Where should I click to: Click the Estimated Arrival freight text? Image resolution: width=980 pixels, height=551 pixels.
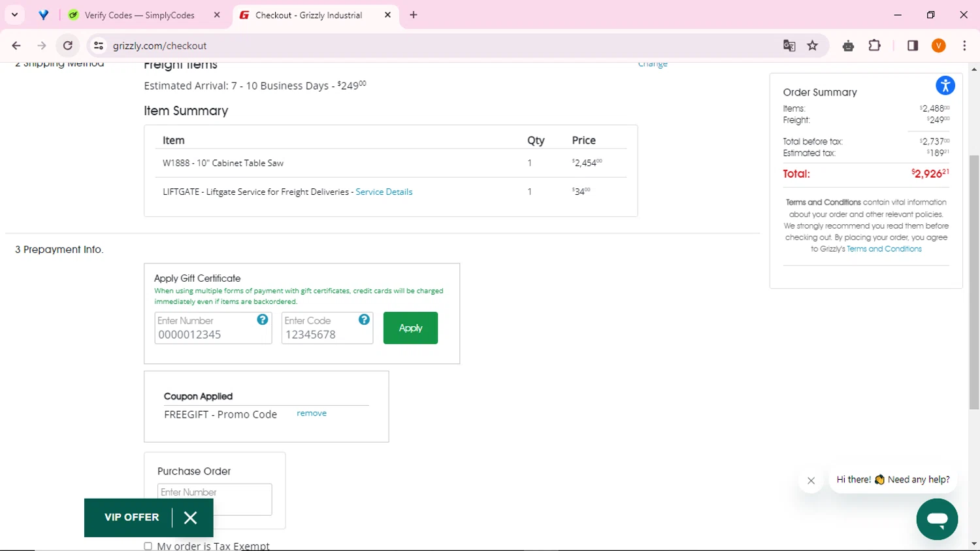tap(255, 86)
